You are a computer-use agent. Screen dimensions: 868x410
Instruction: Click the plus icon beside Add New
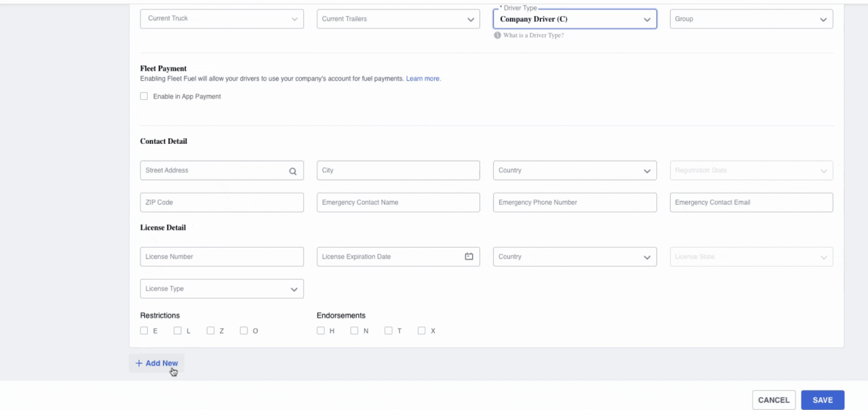coord(139,363)
